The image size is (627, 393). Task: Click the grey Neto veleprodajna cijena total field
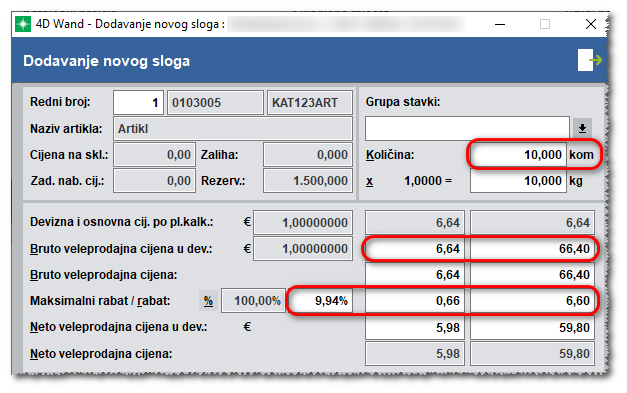[532, 353]
